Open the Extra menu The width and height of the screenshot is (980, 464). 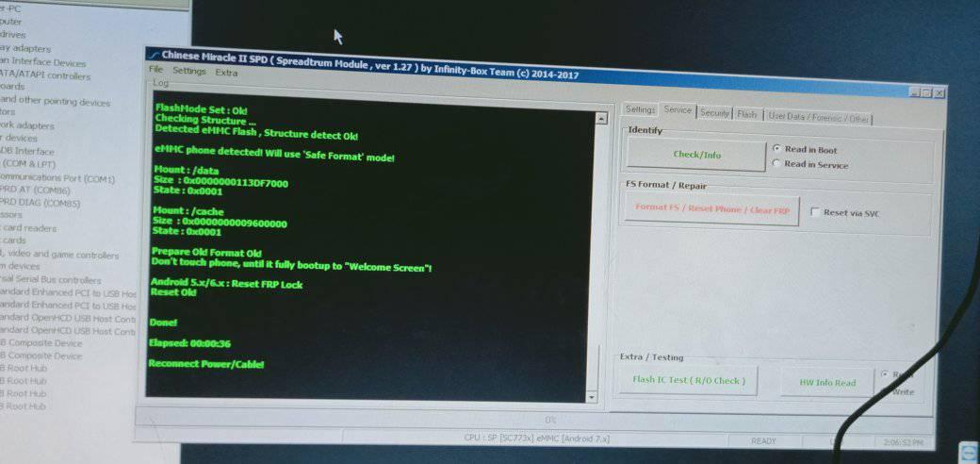226,73
